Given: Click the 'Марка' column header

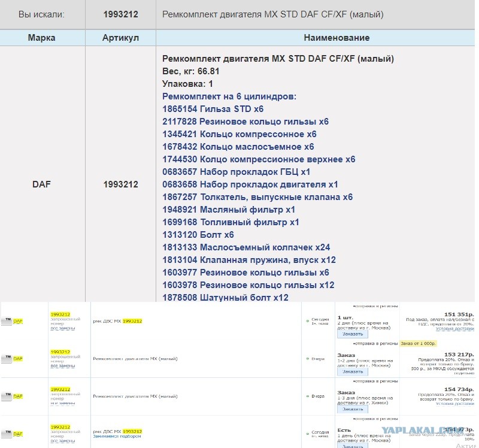Looking at the screenshot, I should click(41, 38).
